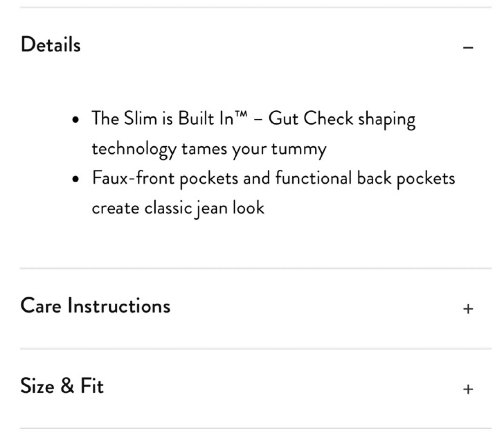Click divider between Care Instructions and Size & Fit

[255, 349]
